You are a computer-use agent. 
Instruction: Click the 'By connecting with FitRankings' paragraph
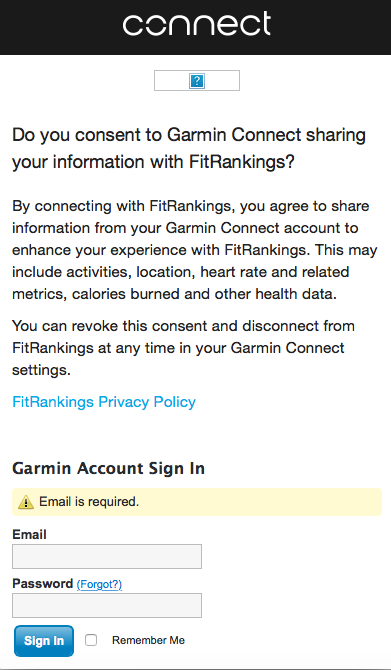point(194,250)
